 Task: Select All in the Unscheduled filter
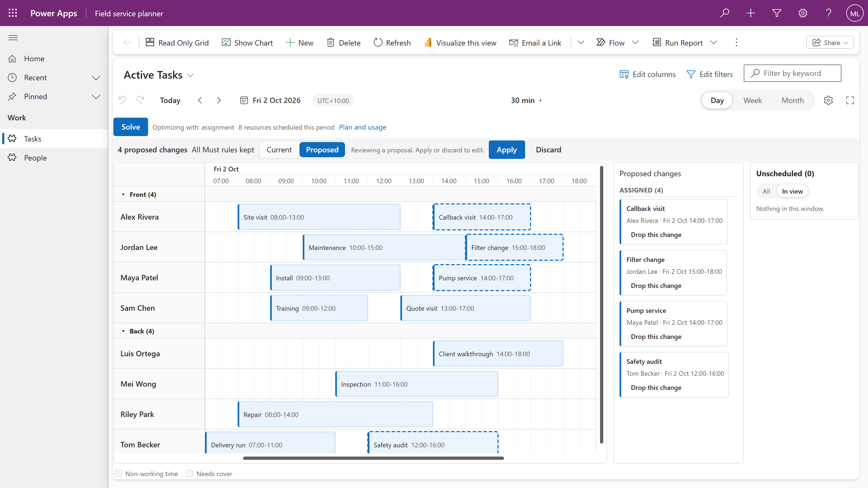pyautogui.click(x=766, y=191)
